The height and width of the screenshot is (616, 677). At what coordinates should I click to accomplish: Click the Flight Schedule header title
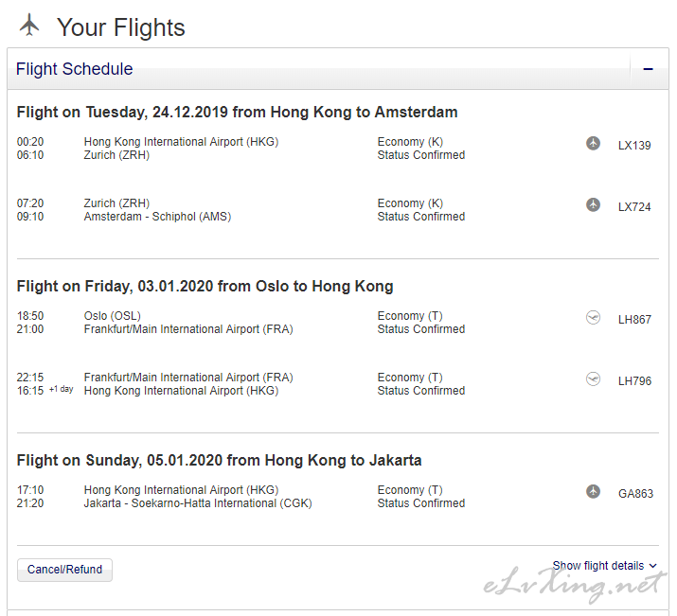(x=74, y=69)
